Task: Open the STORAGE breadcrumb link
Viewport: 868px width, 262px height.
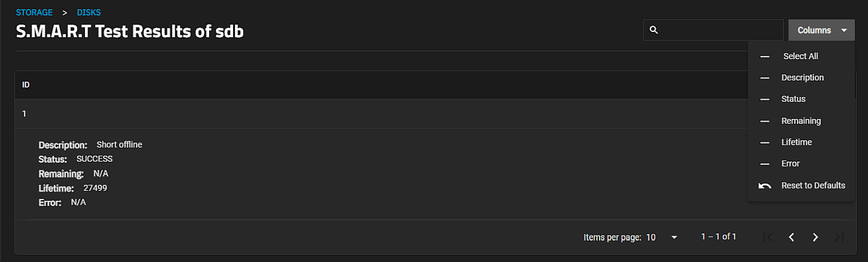Action: point(34,13)
